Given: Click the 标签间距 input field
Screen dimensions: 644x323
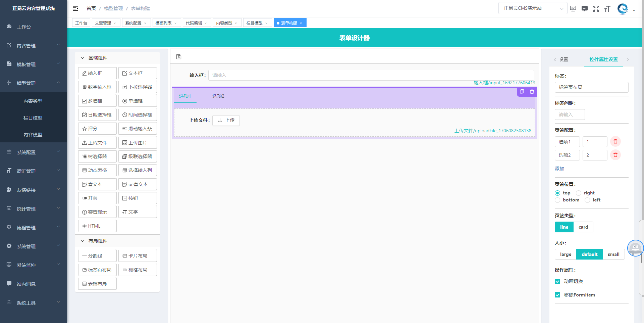Looking at the screenshot, I should tap(570, 114).
